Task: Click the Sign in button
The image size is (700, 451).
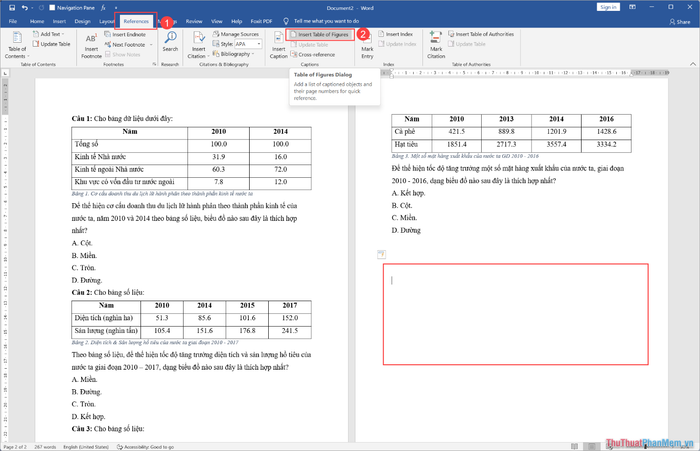Action: (x=607, y=6)
